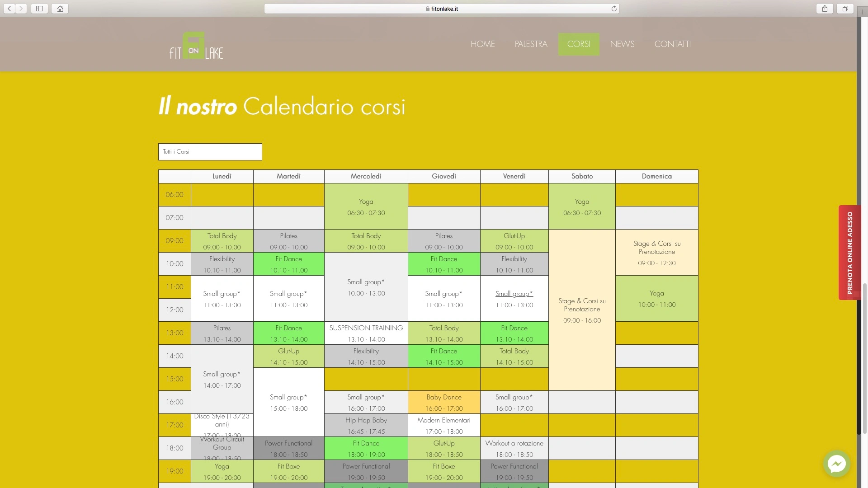The height and width of the screenshot is (488, 868).
Task: Open the CONTATTI page
Action: 673,44
